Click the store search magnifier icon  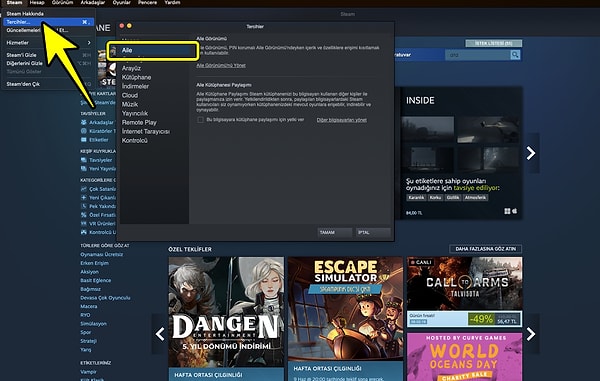pos(515,55)
